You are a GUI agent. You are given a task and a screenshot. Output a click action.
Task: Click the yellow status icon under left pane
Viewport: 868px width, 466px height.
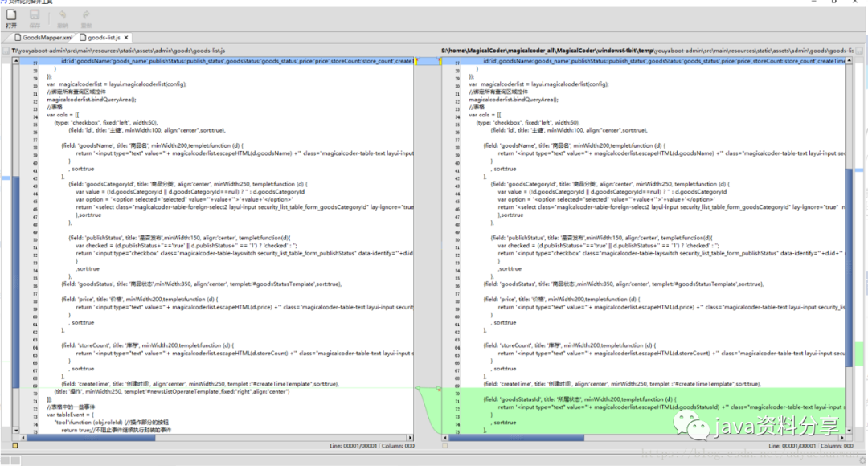(15, 446)
